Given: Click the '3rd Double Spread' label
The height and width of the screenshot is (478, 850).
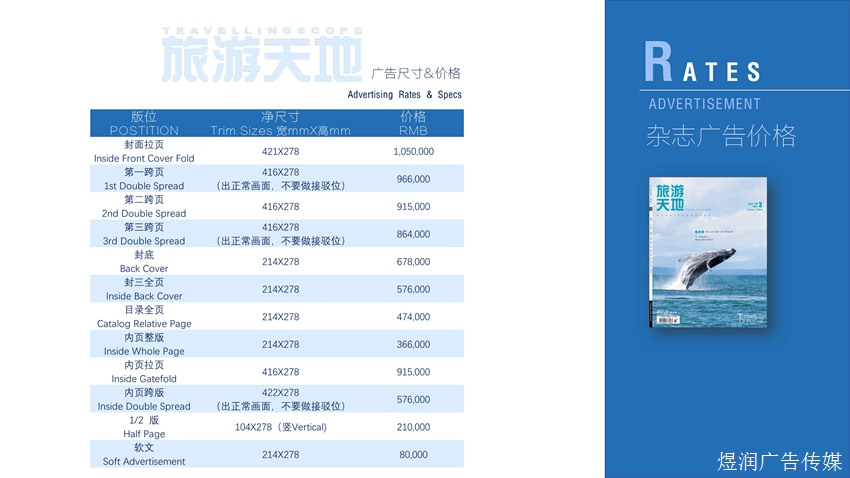Looking at the screenshot, I should click(144, 241).
